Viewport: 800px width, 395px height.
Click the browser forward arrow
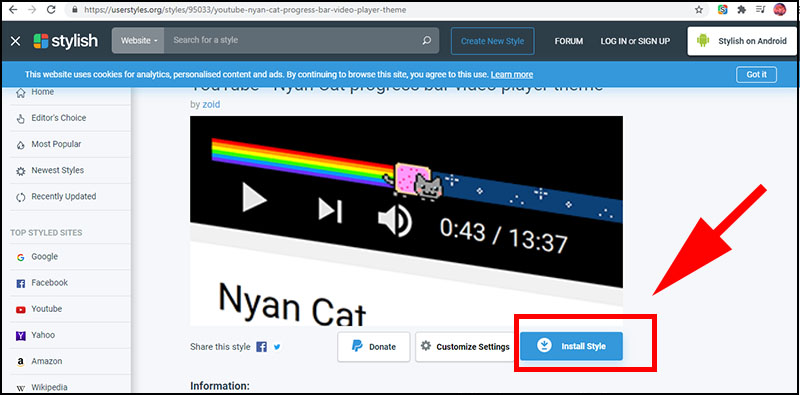[32, 10]
